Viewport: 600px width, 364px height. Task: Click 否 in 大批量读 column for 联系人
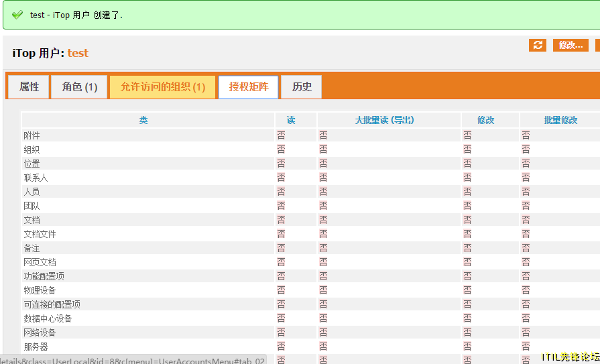pos(323,178)
